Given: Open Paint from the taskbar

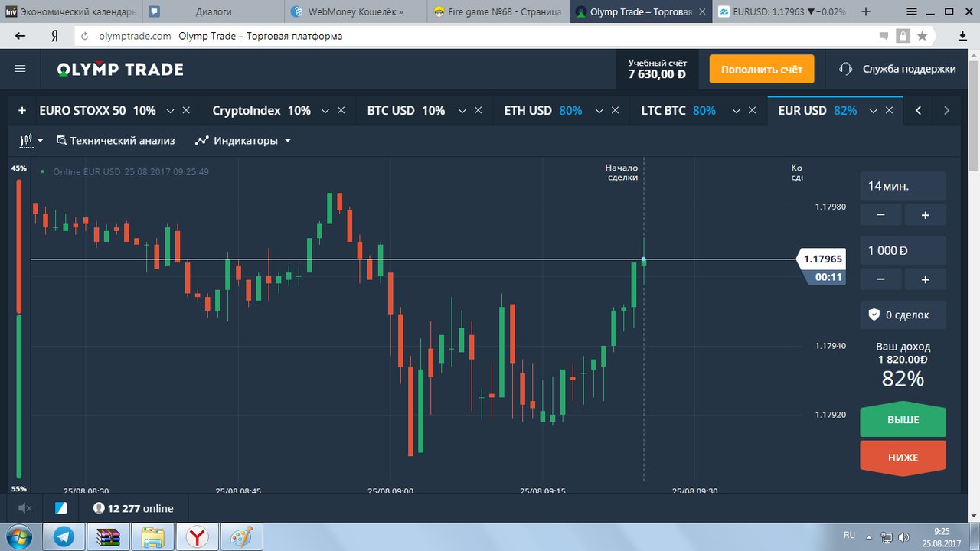Looking at the screenshot, I should [241, 536].
